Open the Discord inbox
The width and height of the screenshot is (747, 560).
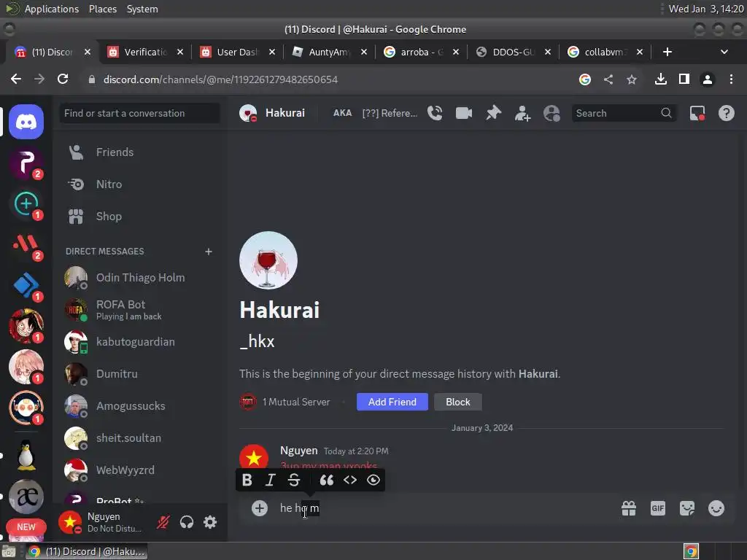(697, 113)
